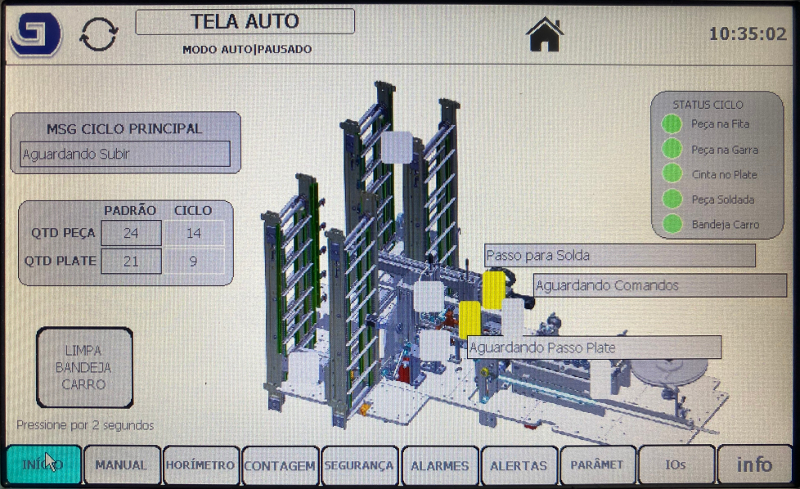The image size is (800, 489).
Task: Click the TELA AUTO title box
Action: pos(245,21)
